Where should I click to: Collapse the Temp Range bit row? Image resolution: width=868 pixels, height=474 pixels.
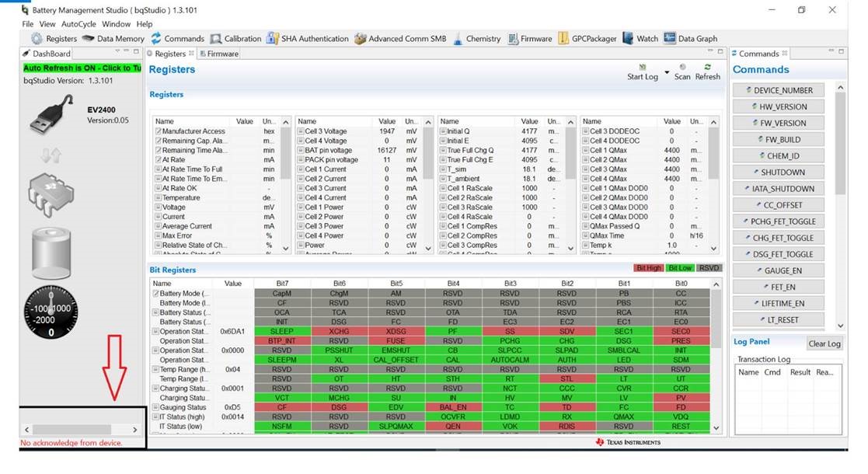(x=156, y=369)
